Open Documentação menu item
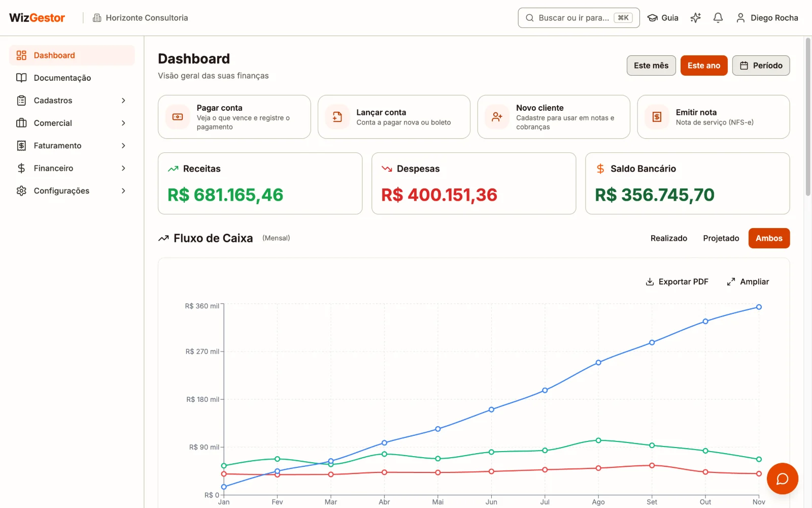The height and width of the screenshot is (508, 812). click(72, 78)
